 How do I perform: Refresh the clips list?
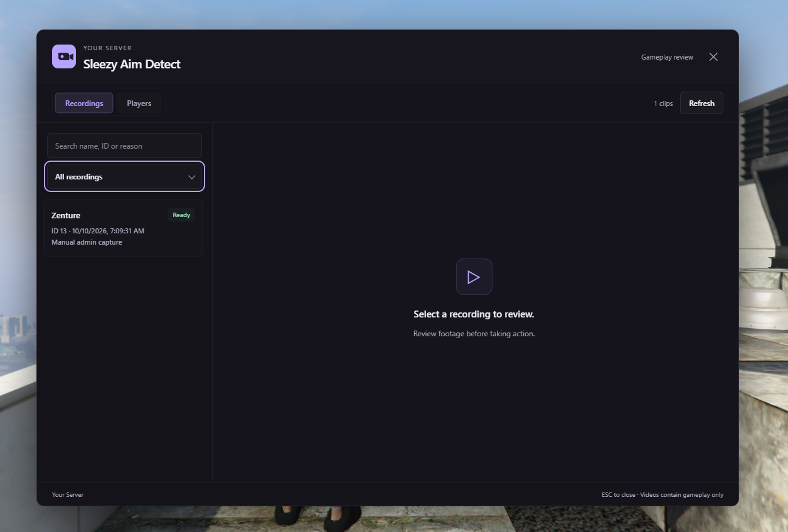[701, 104]
